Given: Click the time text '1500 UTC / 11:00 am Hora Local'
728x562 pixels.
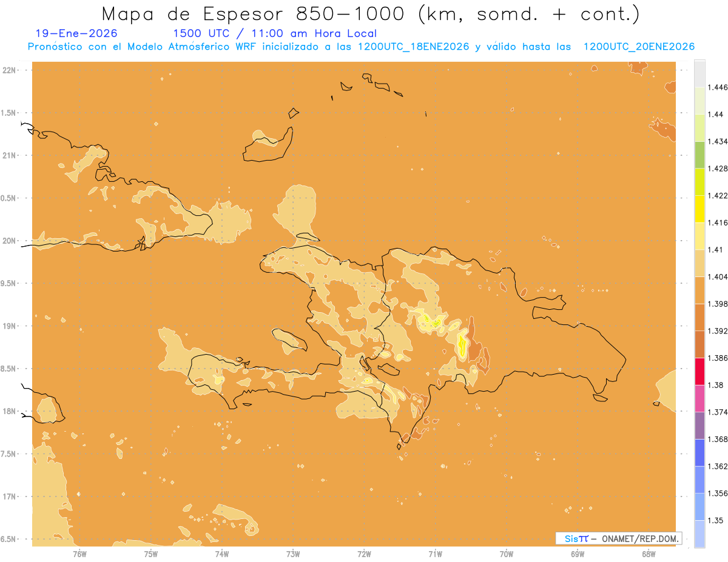Looking at the screenshot, I should pyautogui.click(x=275, y=33).
